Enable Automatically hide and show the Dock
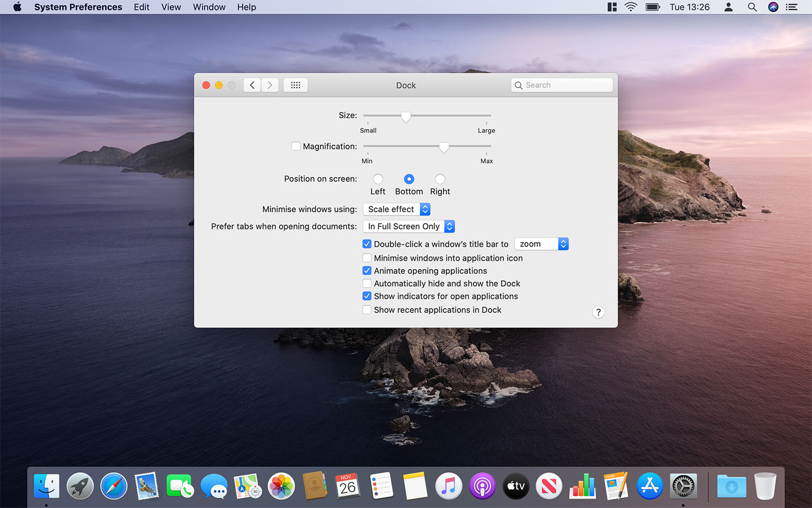 click(367, 283)
